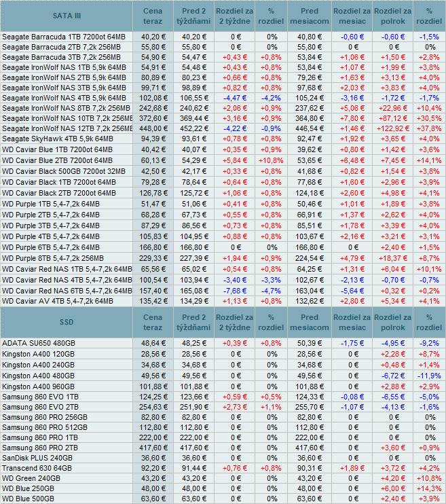This screenshot has width=446, height=504.
Task: Click the +10,8% two-week percentage of WD Caviar Blue 2TB
Action: point(271,161)
